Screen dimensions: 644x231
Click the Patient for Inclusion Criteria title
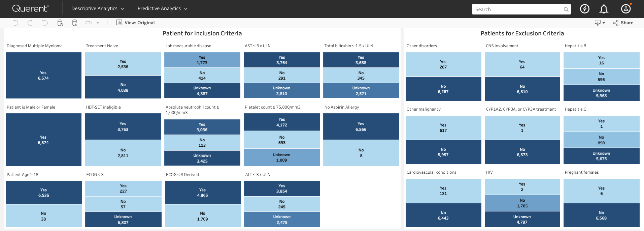[x=202, y=33]
